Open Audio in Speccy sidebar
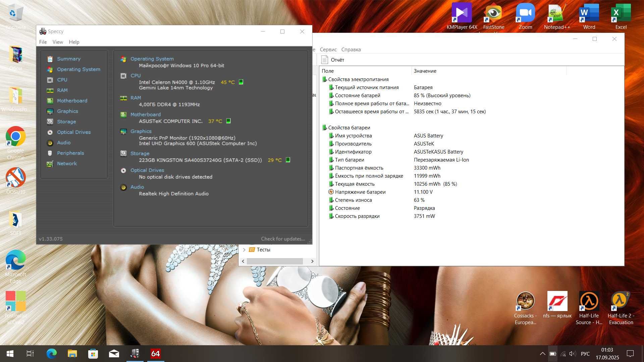 tap(64, 142)
